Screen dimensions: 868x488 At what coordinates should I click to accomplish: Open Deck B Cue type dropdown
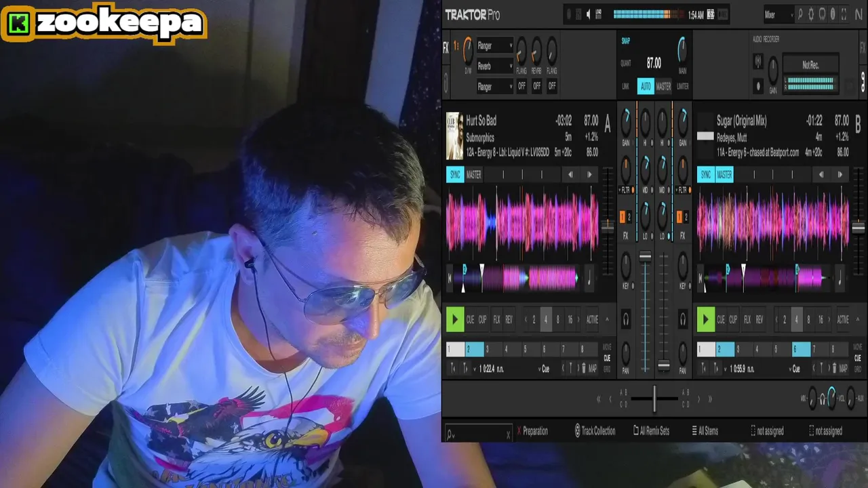coord(795,369)
